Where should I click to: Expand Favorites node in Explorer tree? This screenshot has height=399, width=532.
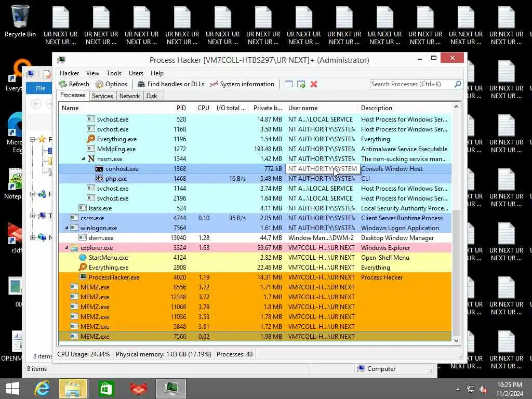click(33, 139)
